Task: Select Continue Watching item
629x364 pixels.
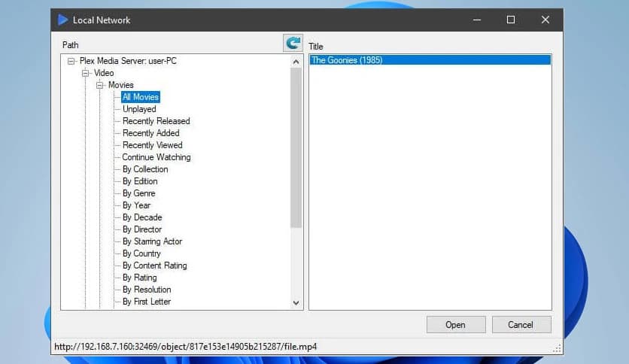Action: [156, 157]
